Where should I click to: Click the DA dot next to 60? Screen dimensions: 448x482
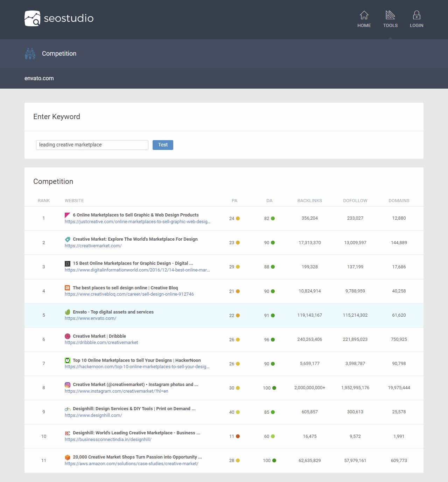tap(273, 436)
